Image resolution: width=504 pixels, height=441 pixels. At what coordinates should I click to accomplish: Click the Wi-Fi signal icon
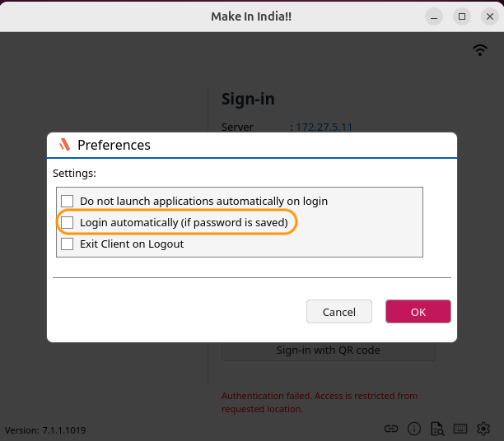click(480, 50)
